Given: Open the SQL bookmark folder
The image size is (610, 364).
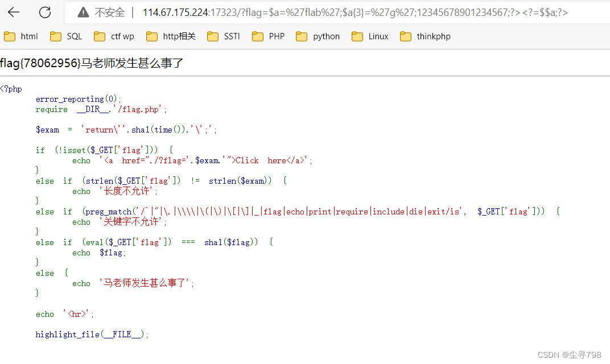Looking at the screenshot, I should click(66, 36).
